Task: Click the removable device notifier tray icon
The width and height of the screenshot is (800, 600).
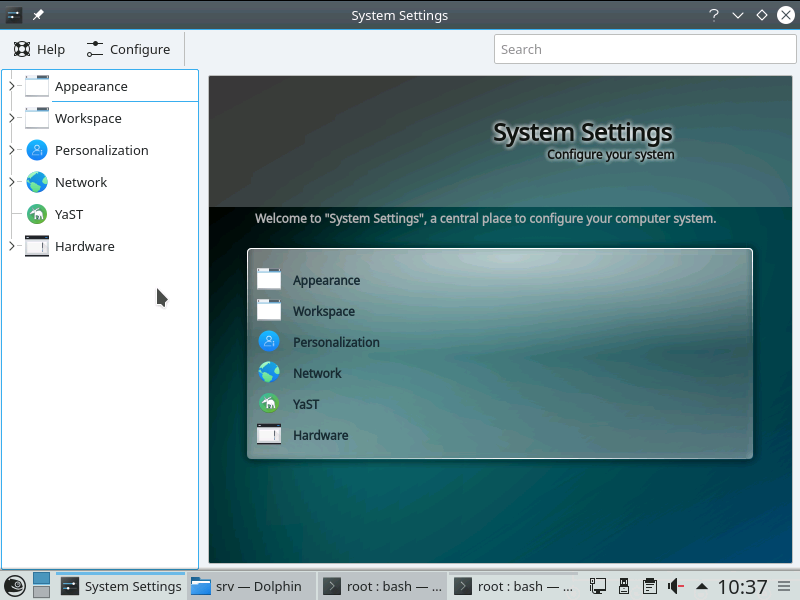Action: point(623,586)
